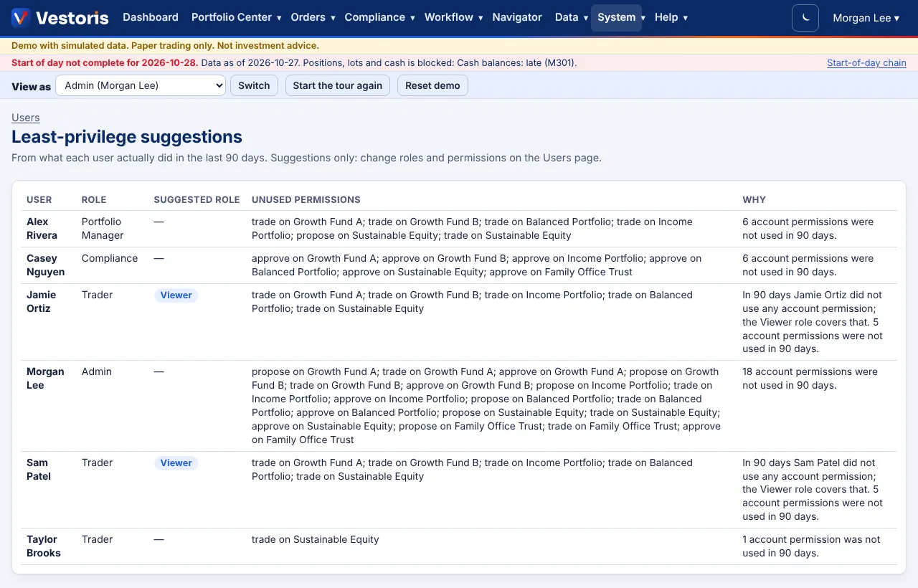Select the Alex Rivera user name
This screenshot has height=588, width=918.
(x=42, y=229)
